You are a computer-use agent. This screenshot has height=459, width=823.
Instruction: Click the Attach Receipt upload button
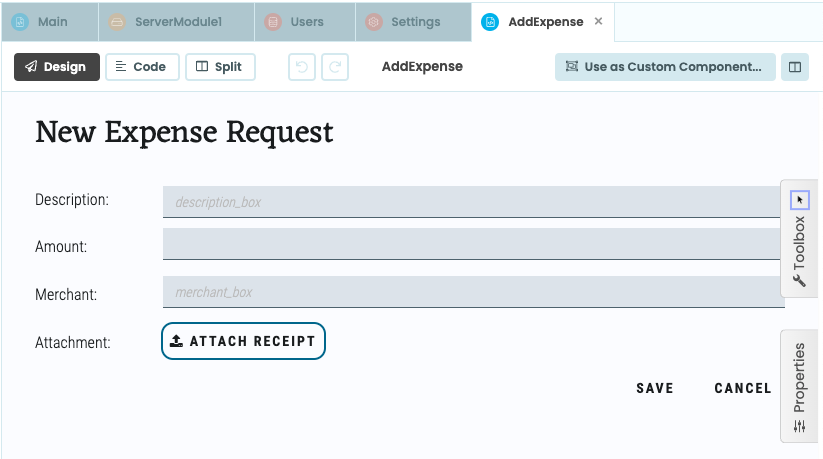[x=243, y=341]
